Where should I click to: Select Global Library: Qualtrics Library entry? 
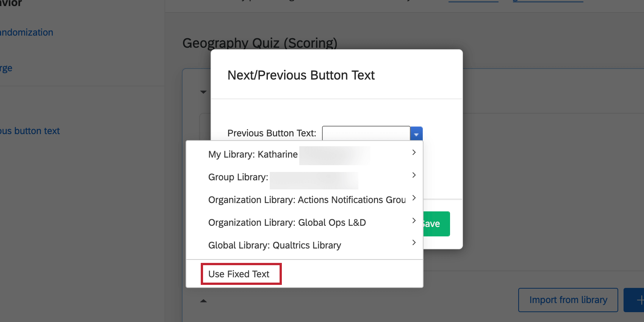click(x=275, y=245)
